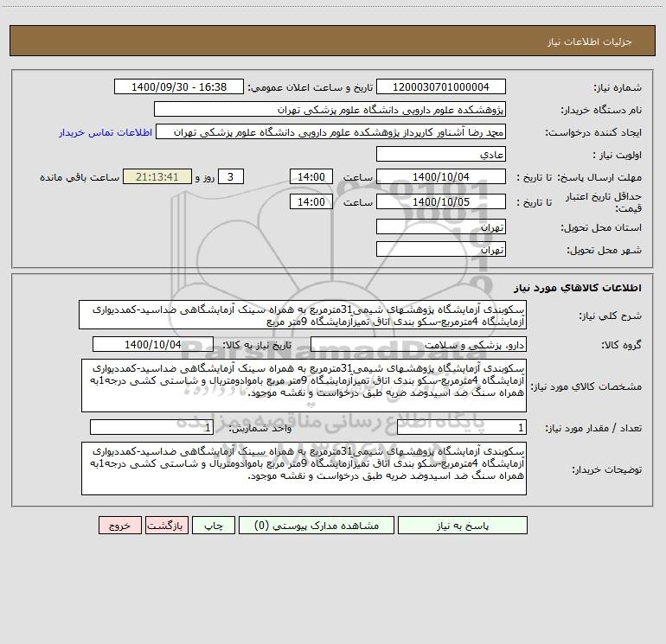Viewport: 666px width, 644px height.
Task: Click the goods specifications text box
Action: point(304,386)
